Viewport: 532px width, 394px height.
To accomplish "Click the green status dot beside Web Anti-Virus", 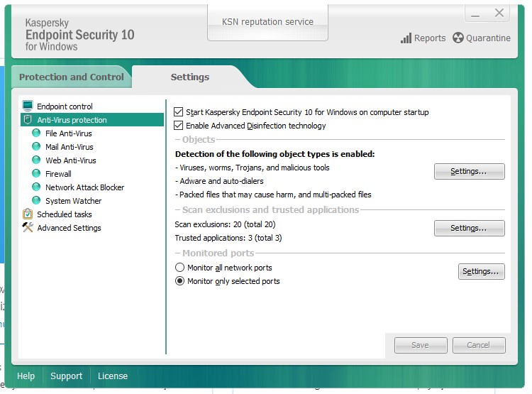I will [36, 160].
